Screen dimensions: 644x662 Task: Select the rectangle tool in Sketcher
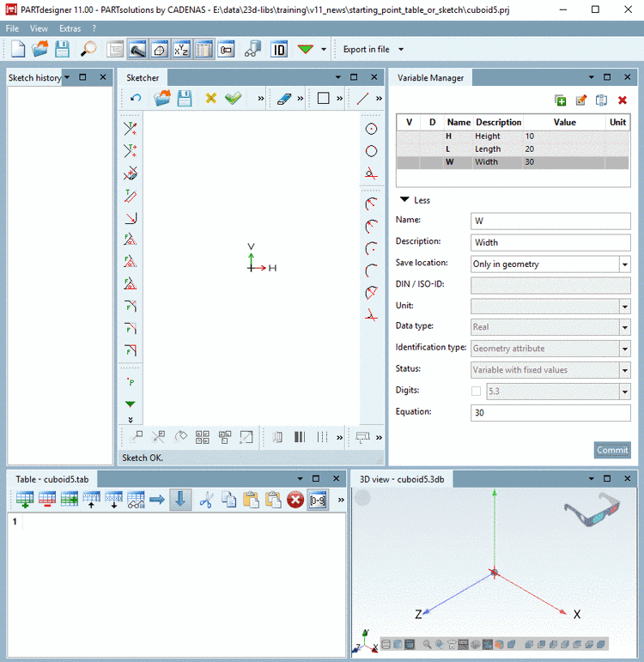click(324, 98)
